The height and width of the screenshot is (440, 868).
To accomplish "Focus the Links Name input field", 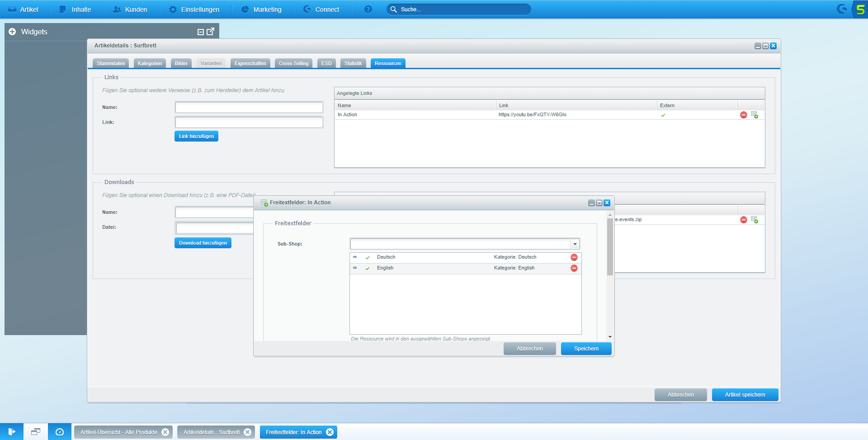I will (249, 107).
